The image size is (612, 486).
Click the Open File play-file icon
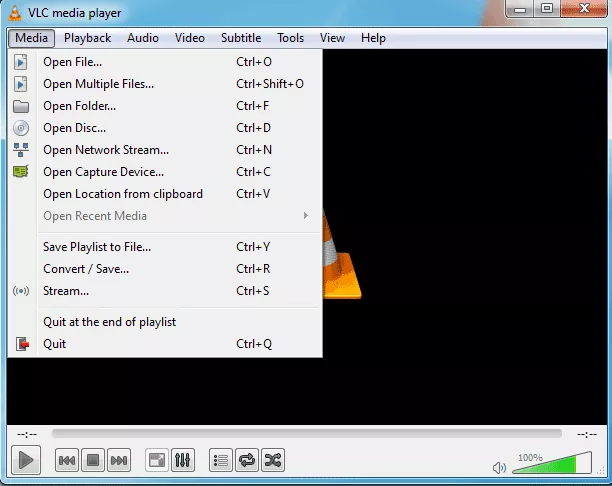[x=21, y=62]
